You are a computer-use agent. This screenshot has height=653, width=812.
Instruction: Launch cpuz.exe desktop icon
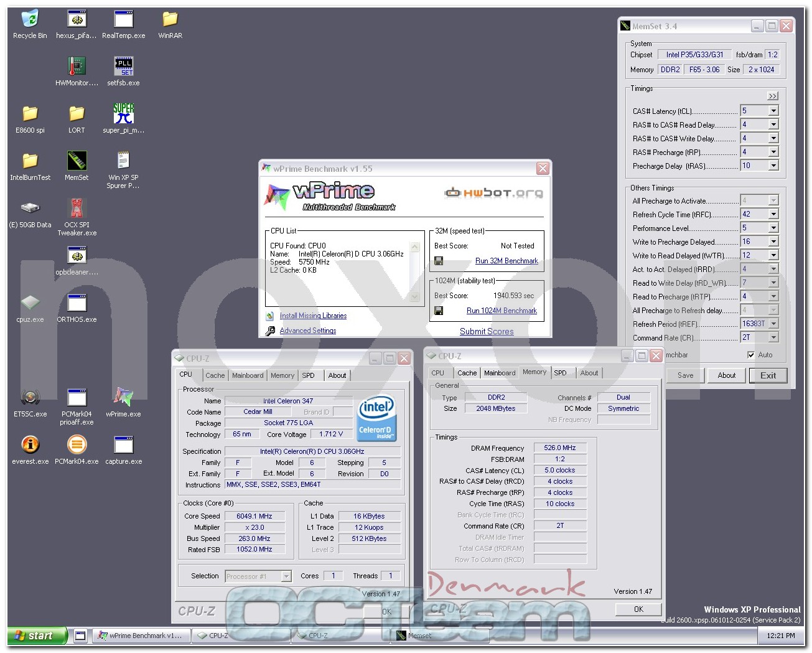tap(30, 308)
